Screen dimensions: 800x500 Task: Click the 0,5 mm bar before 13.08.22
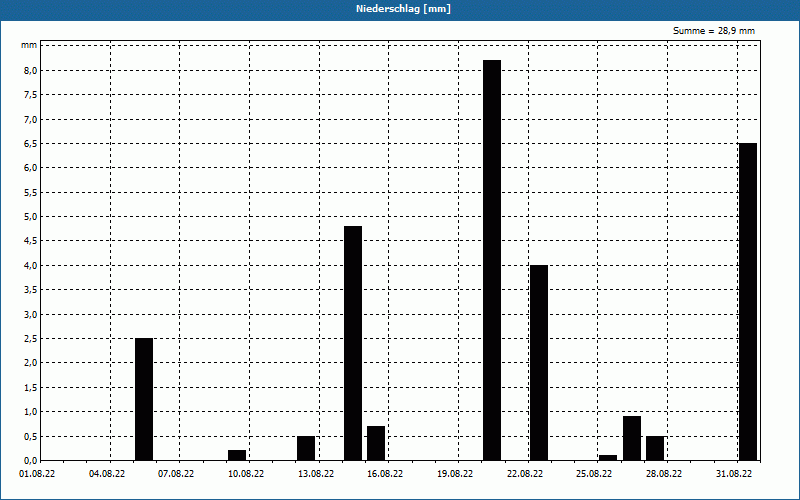[306, 448]
